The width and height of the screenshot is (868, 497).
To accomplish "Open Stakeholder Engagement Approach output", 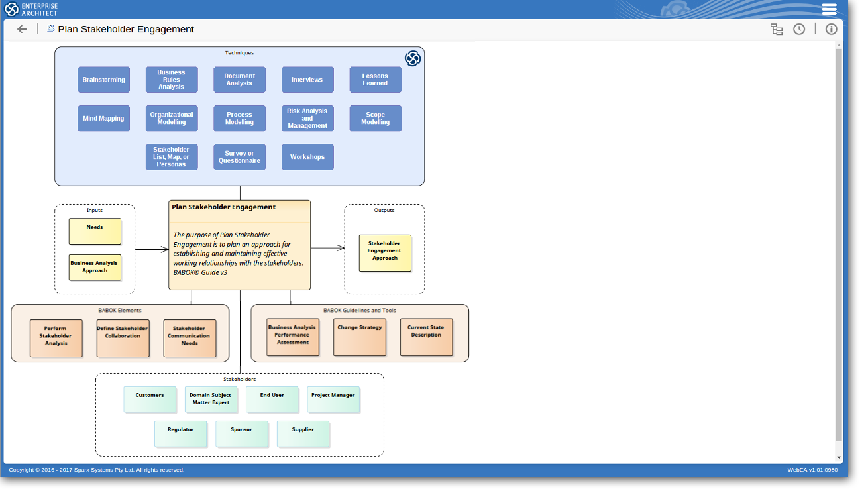I will click(x=385, y=252).
